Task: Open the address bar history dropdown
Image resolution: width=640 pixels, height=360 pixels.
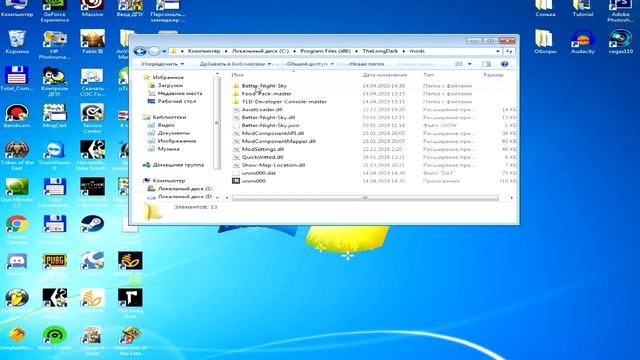Action: (x=498, y=51)
